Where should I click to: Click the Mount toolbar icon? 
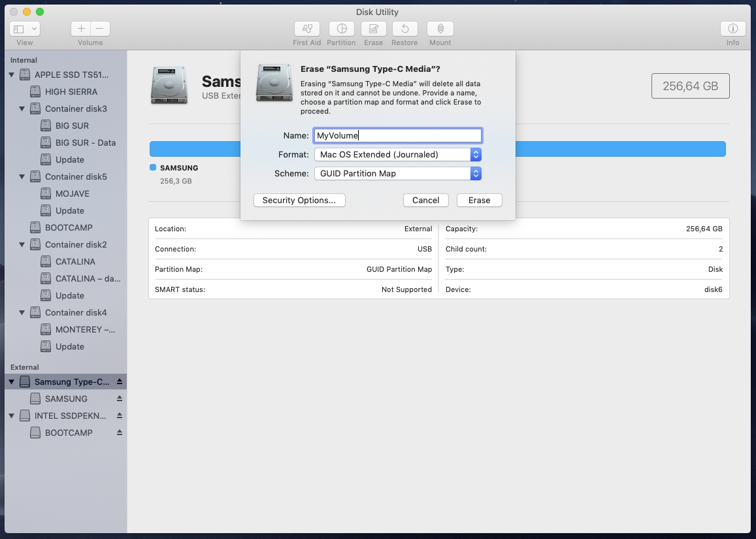tap(440, 29)
